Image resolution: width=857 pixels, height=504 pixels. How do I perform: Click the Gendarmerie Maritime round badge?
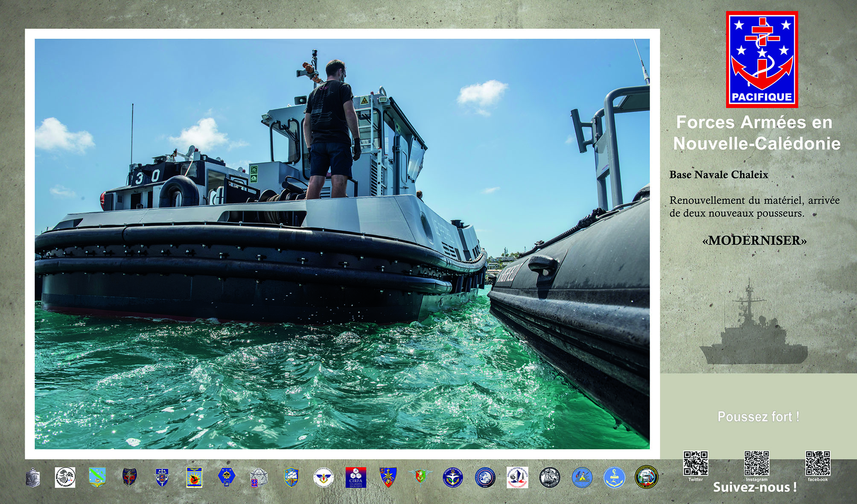coord(647,477)
